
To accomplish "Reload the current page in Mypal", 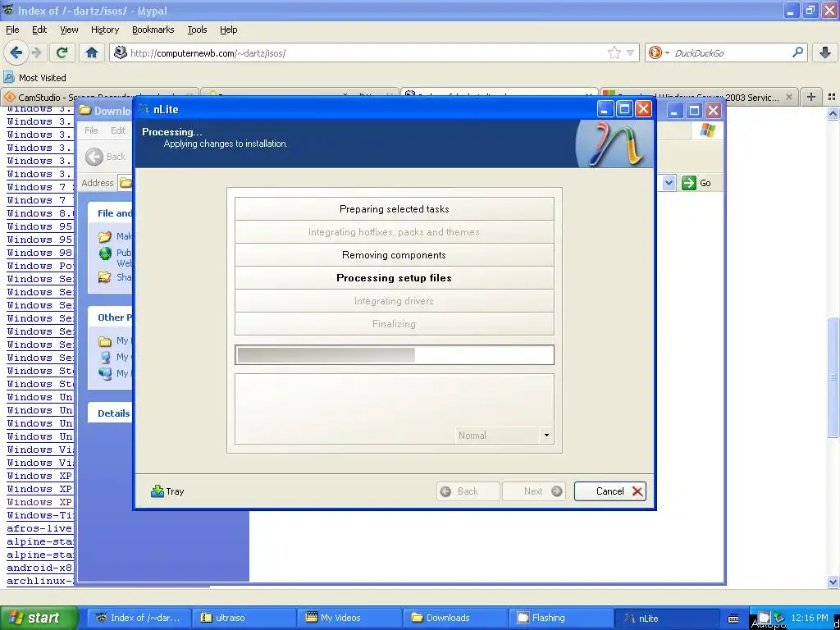I will pos(62,52).
